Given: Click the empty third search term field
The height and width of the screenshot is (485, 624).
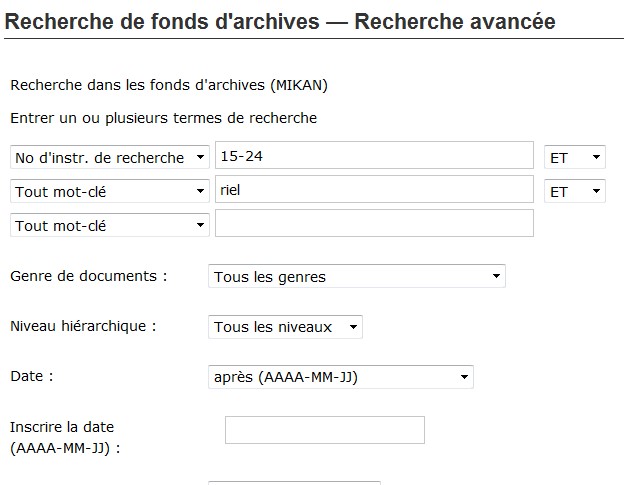Looking at the screenshot, I should [374, 224].
